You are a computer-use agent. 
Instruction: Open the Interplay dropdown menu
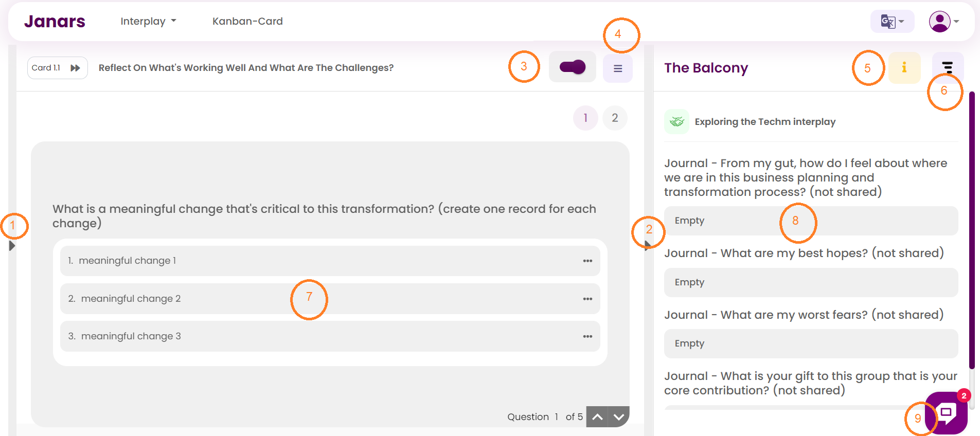click(148, 21)
